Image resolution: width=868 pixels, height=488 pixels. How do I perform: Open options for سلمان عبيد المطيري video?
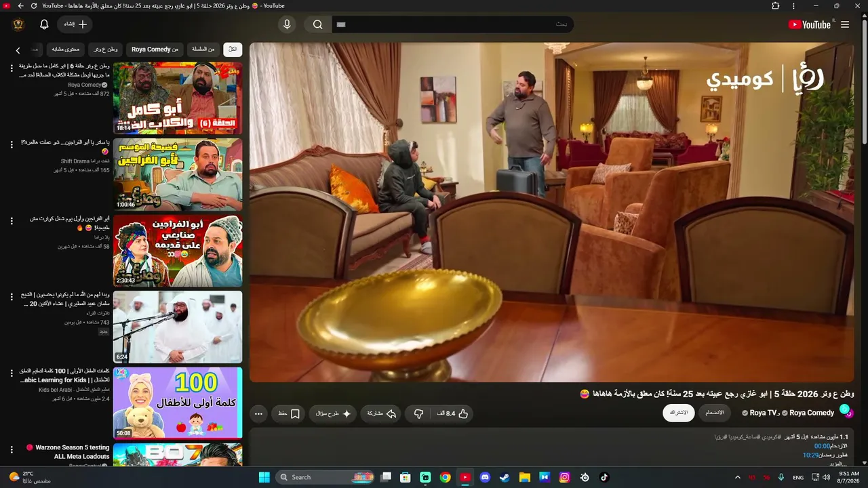click(12, 297)
